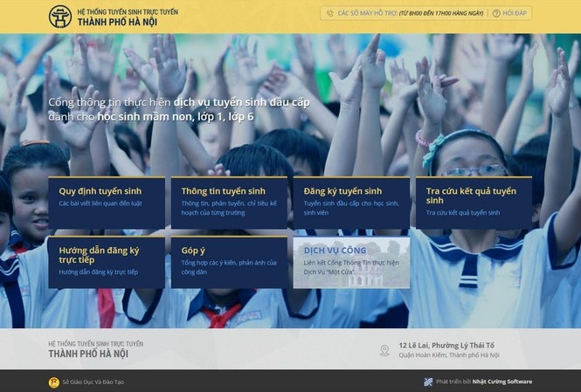Click the Nhật Cường Software link
Viewport: 581px width, 392px height.
coord(502,382)
